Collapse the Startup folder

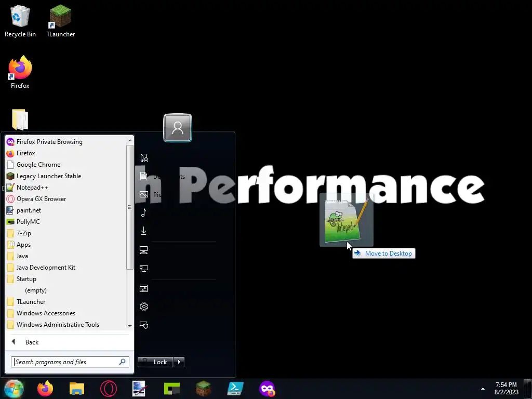(x=66, y=279)
